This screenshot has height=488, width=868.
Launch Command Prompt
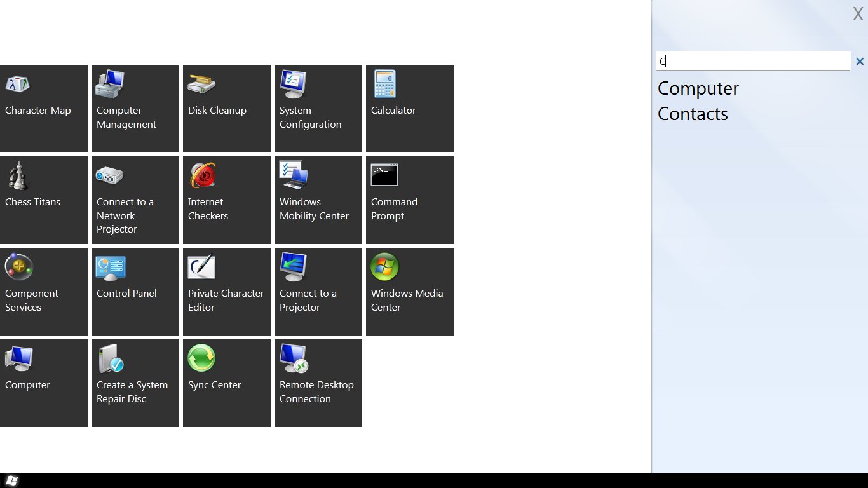[409, 200]
